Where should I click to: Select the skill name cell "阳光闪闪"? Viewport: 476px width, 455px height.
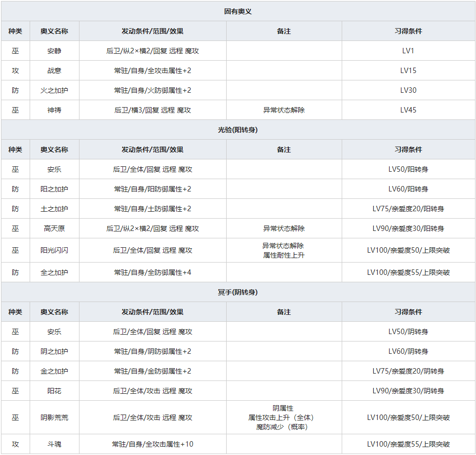54,250
